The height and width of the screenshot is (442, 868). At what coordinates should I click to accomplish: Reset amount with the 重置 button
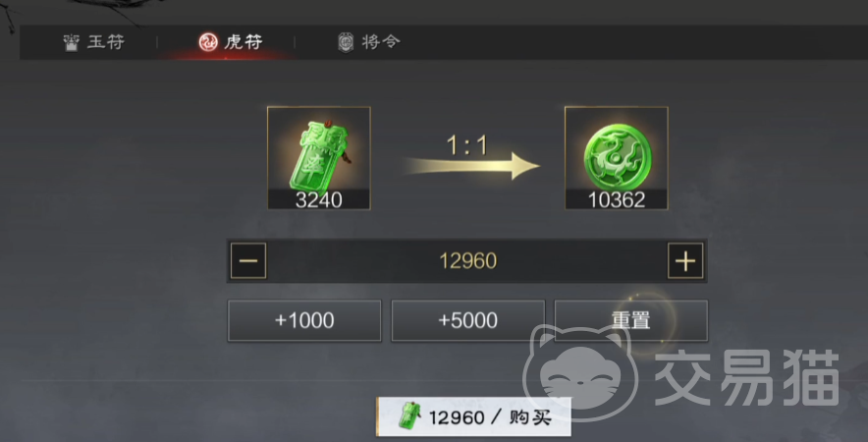[x=631, y=321]
